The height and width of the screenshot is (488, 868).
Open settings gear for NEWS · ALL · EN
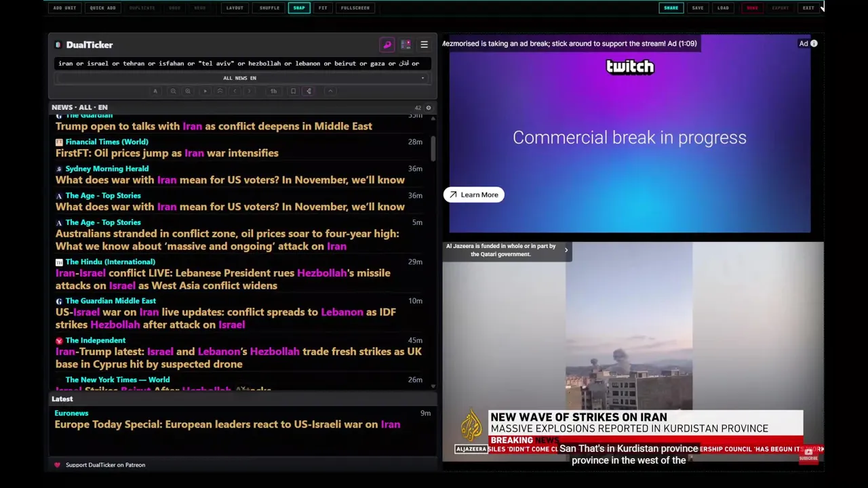pos(428,108)
